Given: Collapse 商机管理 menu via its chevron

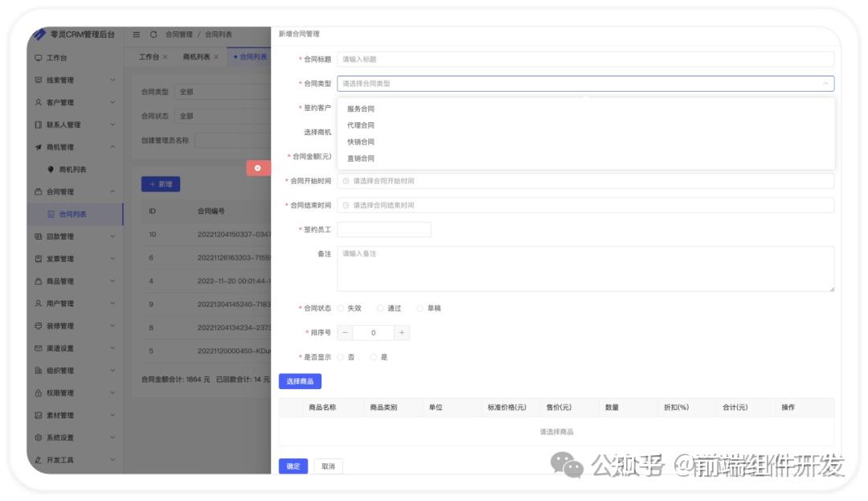Looking at the screenshot, I should 113,147.
